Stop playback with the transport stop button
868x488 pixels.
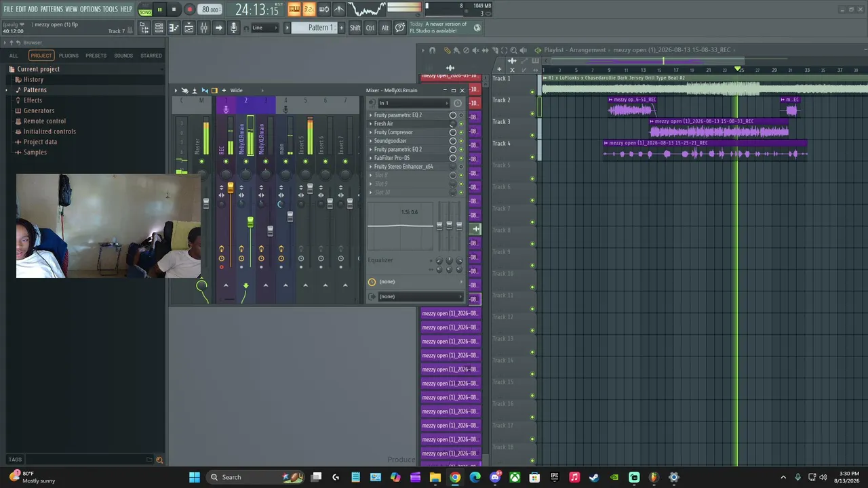(x=174, y=9)
